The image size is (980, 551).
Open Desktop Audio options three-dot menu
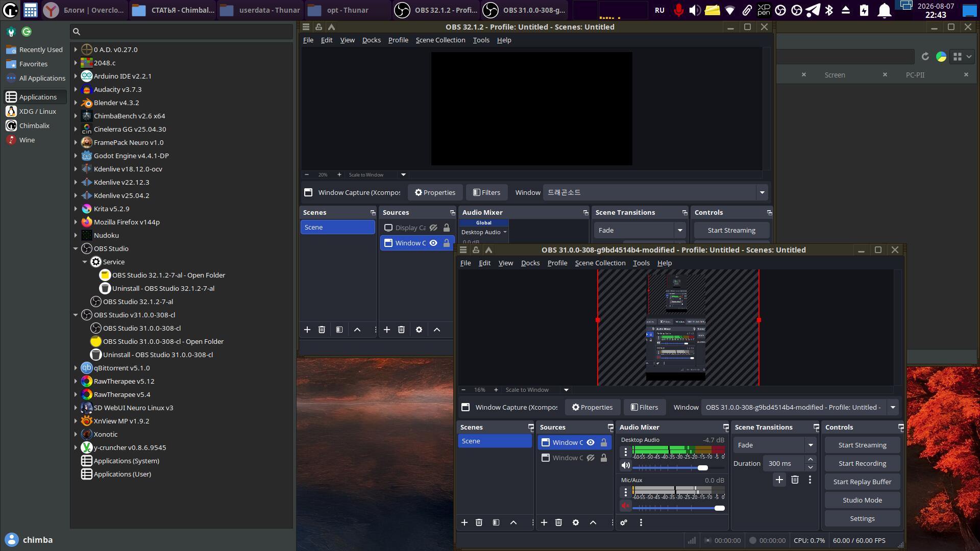tap(626, 452)
